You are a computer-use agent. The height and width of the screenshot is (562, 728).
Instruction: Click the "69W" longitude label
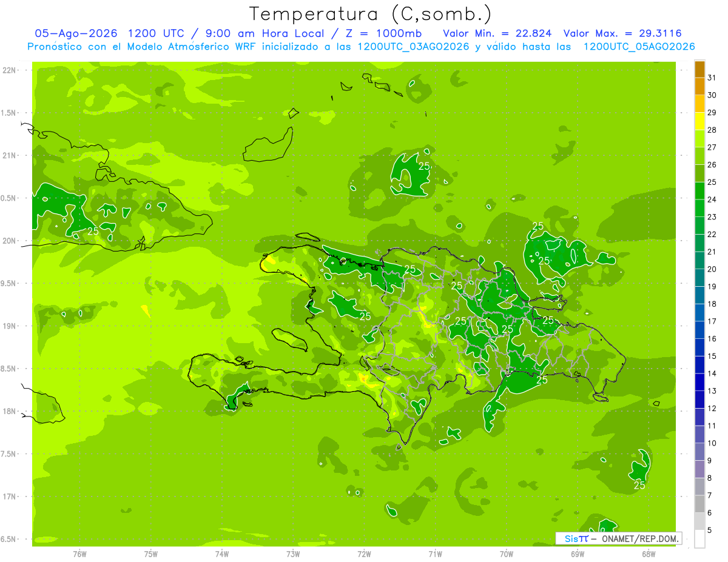coord(578,554)
